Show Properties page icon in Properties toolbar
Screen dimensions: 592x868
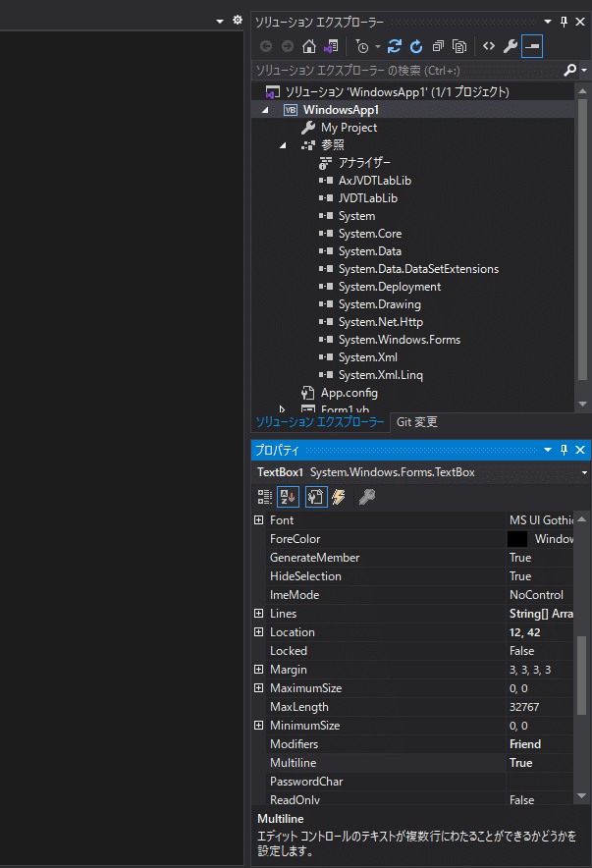tap(316, 497)
